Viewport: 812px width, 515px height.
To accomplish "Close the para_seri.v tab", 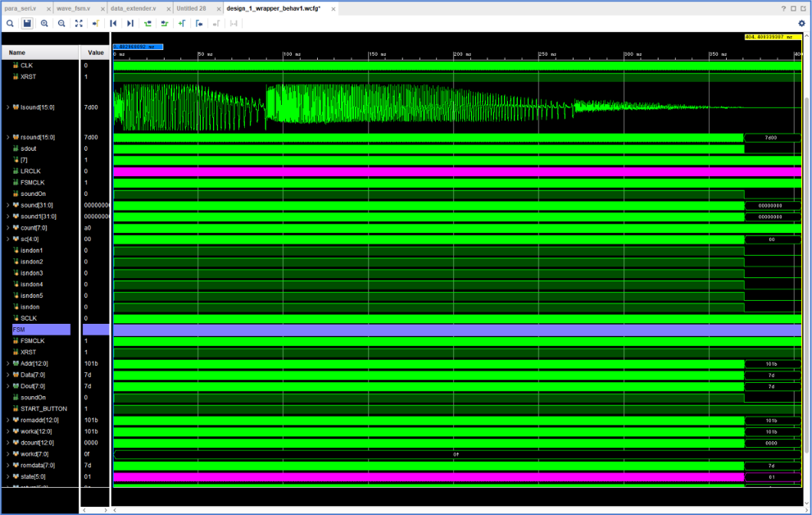I will point(48,8).
